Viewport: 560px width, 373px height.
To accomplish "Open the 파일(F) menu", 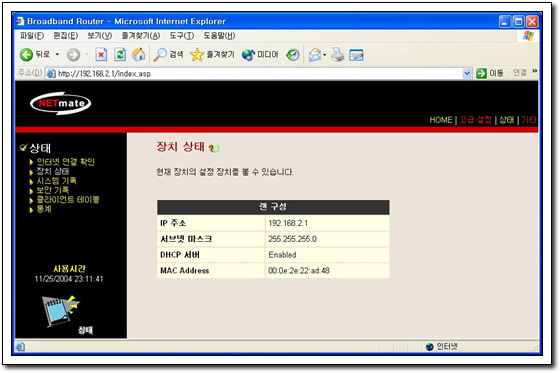I will point(32,35).
